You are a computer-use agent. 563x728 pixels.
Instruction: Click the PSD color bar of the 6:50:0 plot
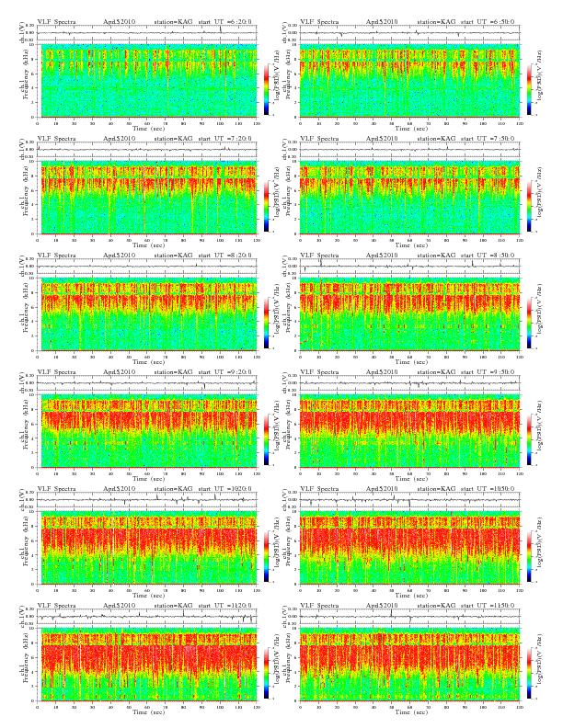tap(529, 89)
